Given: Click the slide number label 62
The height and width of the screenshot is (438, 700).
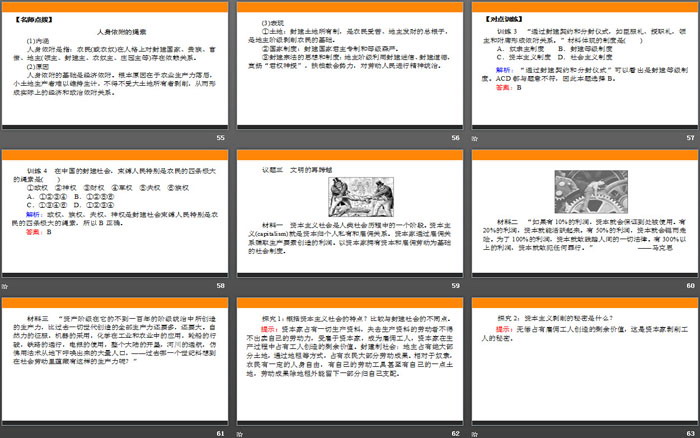Looking at the screenshot, I should (455, 433).
